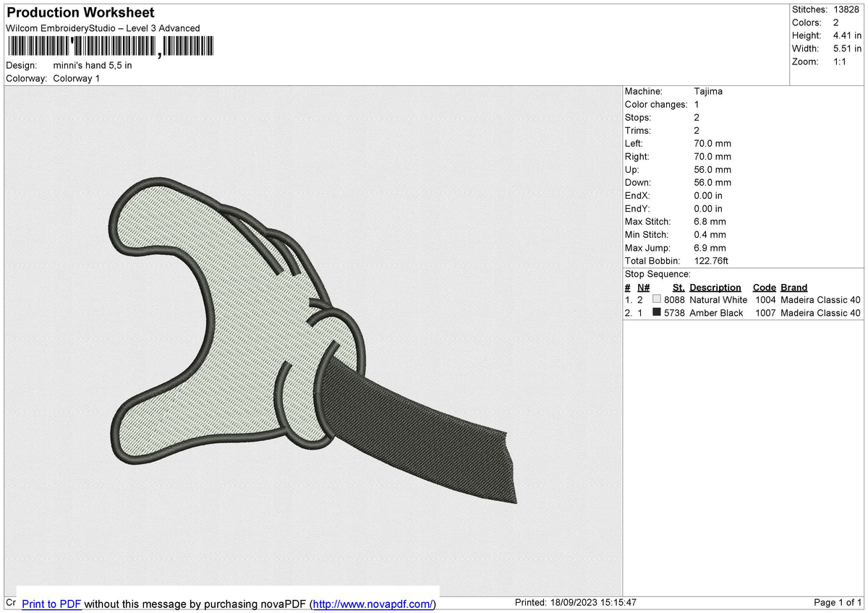868x613 pixels.
Task: Click the Left value 70.0 mm
Action: click(x=712, y=143)
